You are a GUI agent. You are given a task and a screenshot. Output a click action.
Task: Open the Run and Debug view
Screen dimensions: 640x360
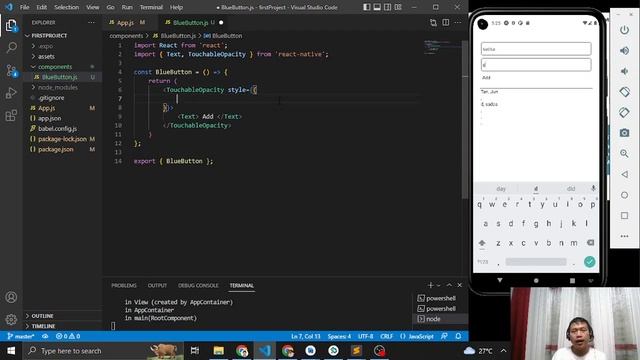pyautogui.click(x=11, y=93)
